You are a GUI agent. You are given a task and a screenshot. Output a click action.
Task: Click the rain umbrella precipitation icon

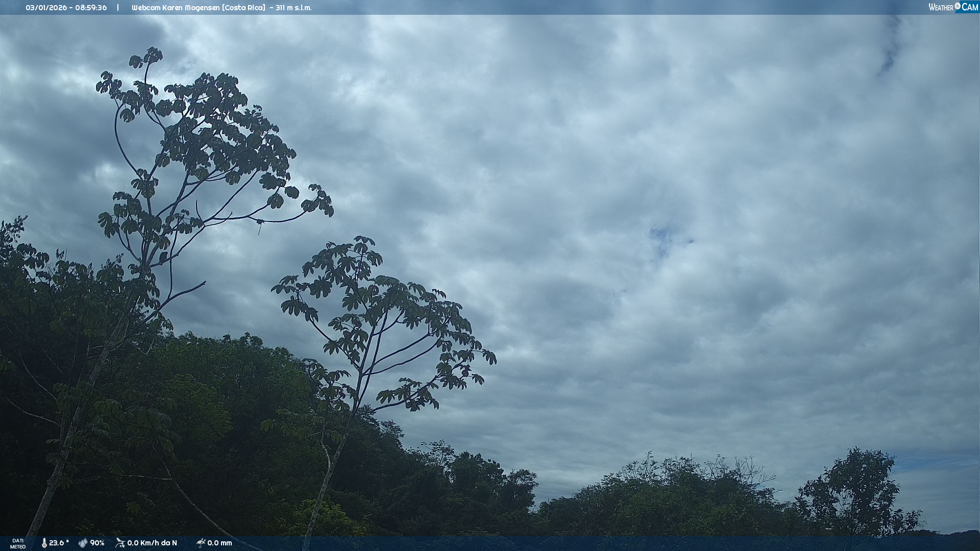[201, 543]
